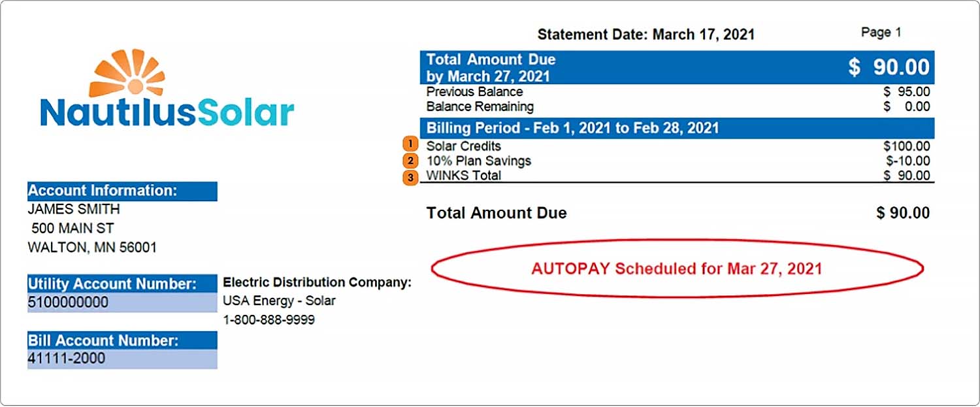Select the Billing Period header bar

tap(677, 128)
